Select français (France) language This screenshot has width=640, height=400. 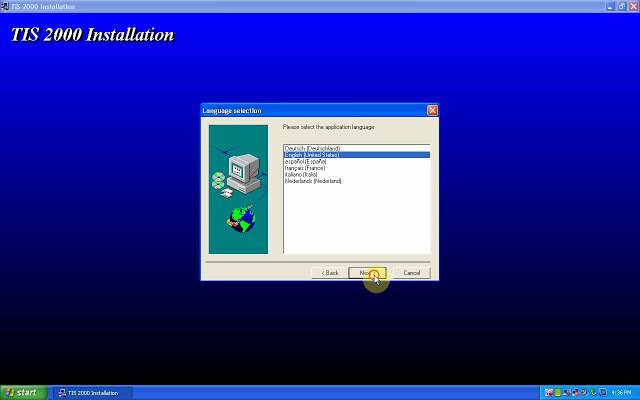[x=356, y=168]
